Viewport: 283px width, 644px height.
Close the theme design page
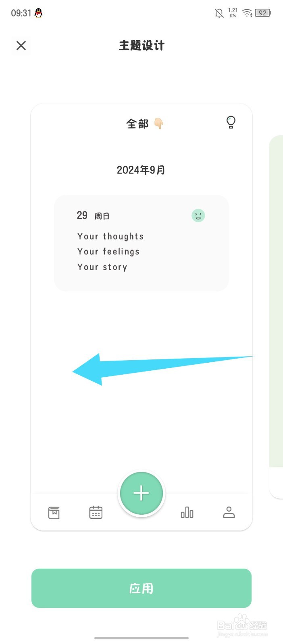pyautogui.click(x=21, y=45)
